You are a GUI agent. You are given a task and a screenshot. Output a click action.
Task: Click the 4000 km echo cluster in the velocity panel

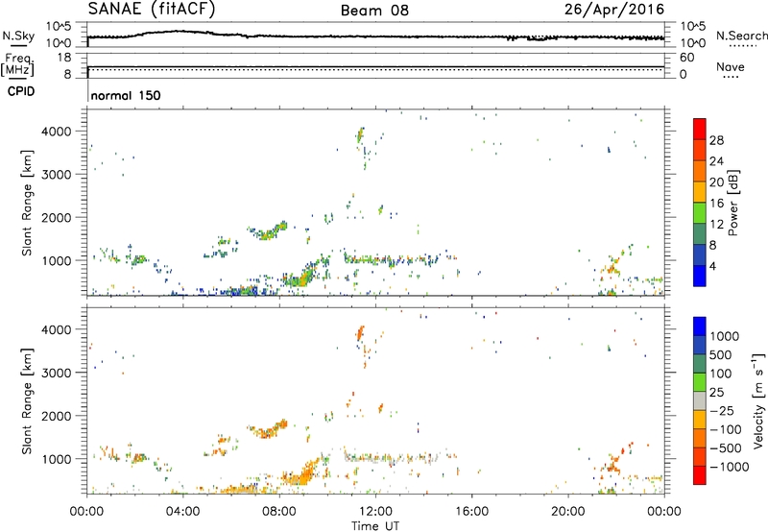(360, 334)
